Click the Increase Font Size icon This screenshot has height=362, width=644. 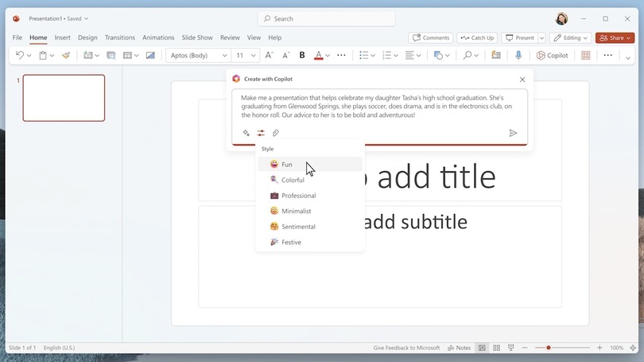269,55
